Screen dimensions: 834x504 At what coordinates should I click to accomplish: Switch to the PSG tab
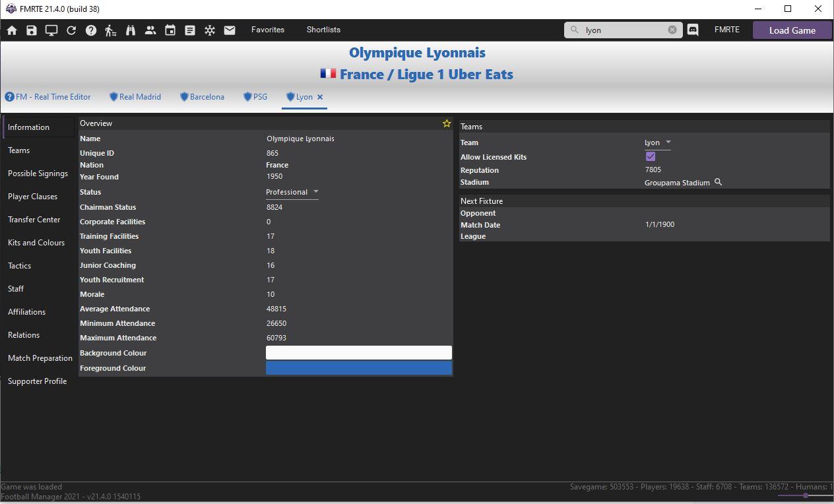(x=255, y=97)
